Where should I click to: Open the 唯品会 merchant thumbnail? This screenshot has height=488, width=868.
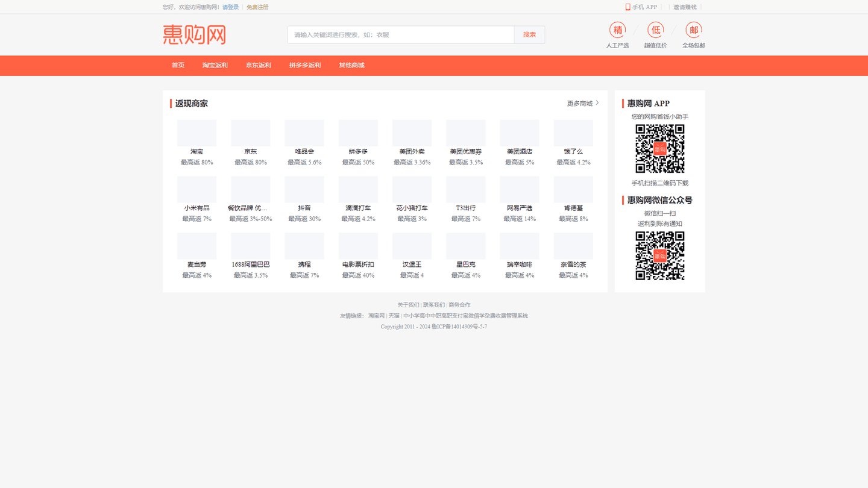(304, 133)
